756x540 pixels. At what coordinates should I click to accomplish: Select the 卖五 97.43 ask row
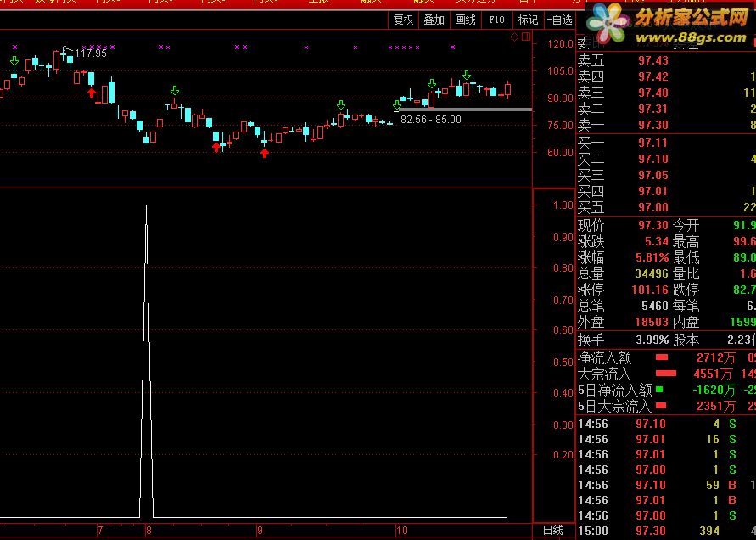pyautogui.click(x=666, y=60)
